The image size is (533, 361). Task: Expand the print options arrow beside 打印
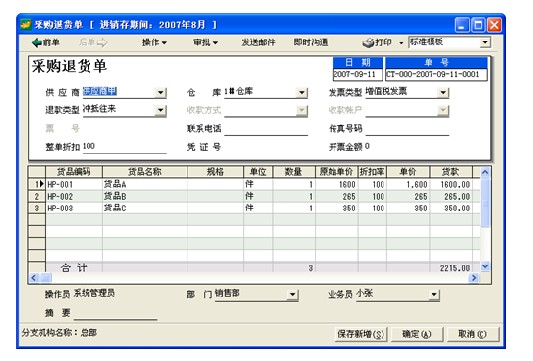[x=401, y=43]
